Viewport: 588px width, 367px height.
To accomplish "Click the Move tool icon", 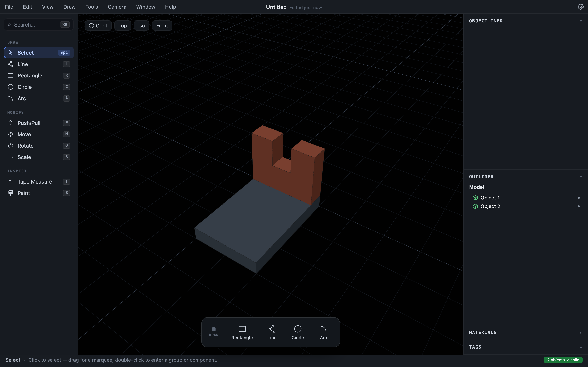I will [x=10, y=134].
